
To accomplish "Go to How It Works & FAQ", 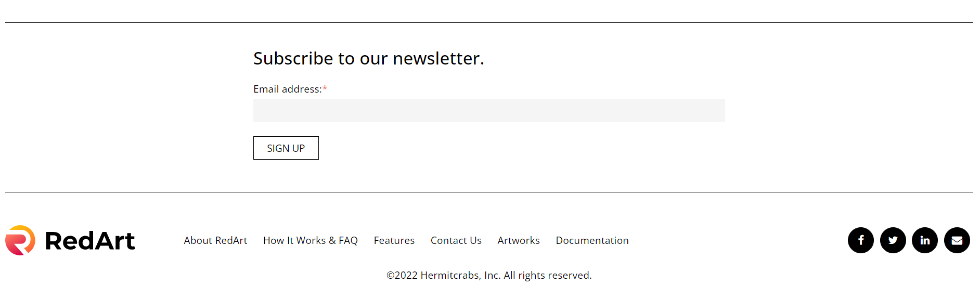I will coord(310,240).
